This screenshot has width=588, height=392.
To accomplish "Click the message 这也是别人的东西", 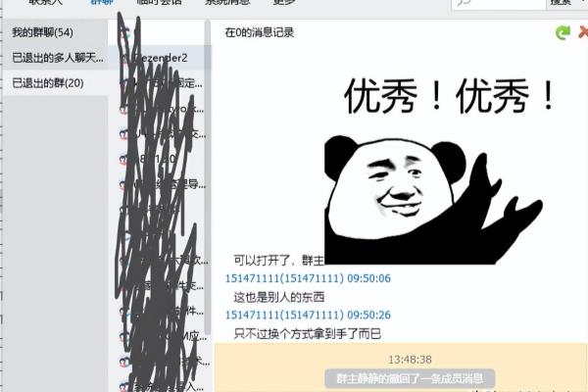I will (x=278, y=298).
